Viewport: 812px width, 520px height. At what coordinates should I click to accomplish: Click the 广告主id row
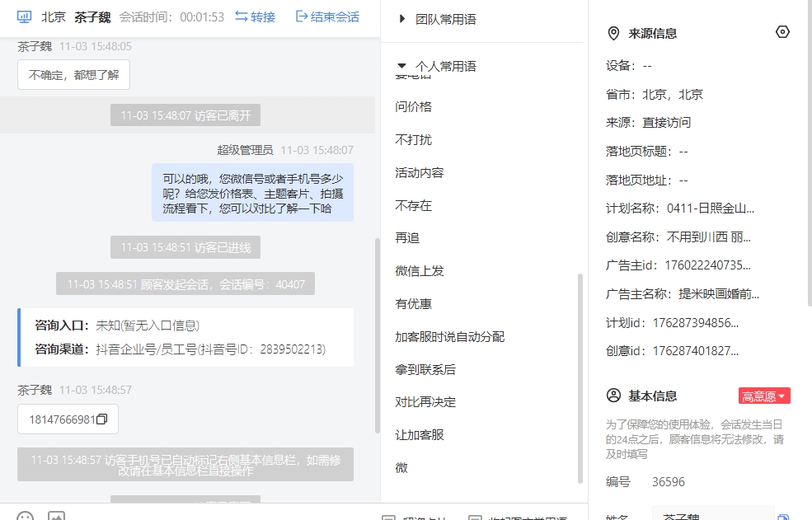pos(678,265)
